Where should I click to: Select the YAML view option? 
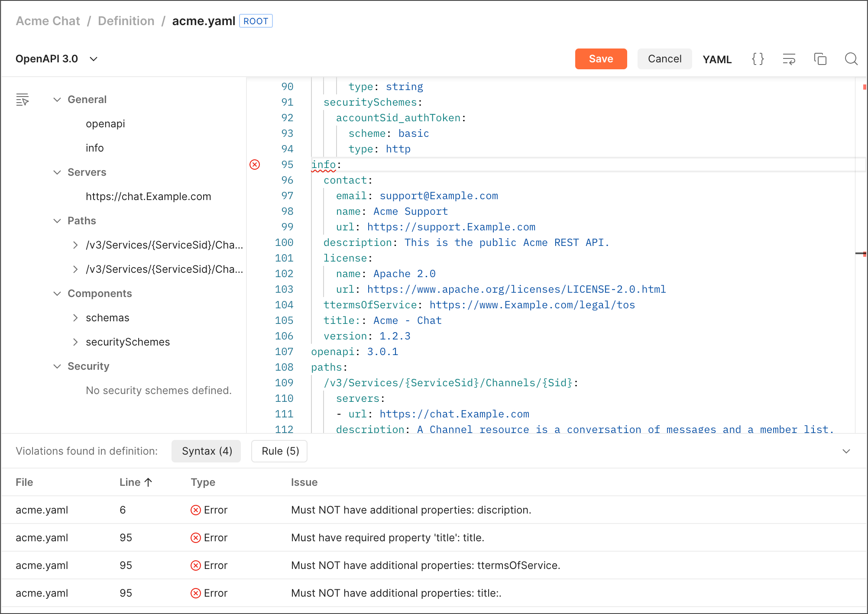coord(717,59)
